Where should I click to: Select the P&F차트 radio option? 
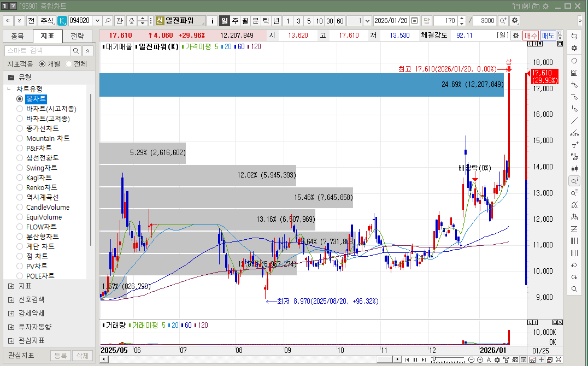20,147
